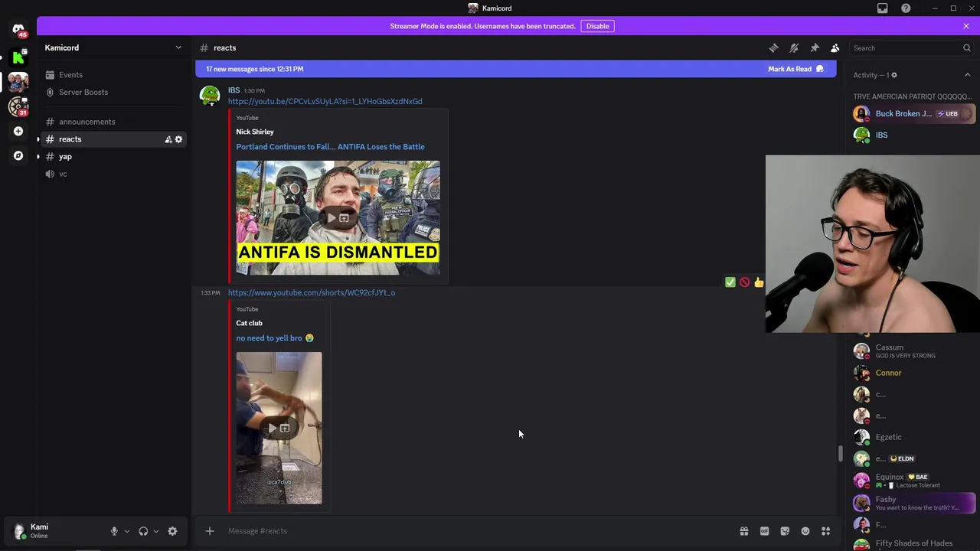Open the emoji picker
Viewport: 980px width, 551px height.
tap(805, 531)
